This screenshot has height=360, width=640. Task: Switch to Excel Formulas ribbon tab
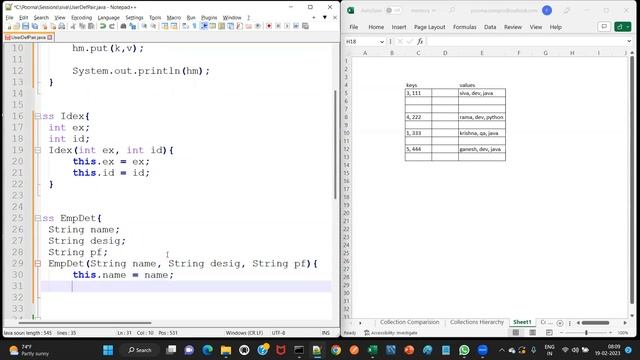coord(464,27)
